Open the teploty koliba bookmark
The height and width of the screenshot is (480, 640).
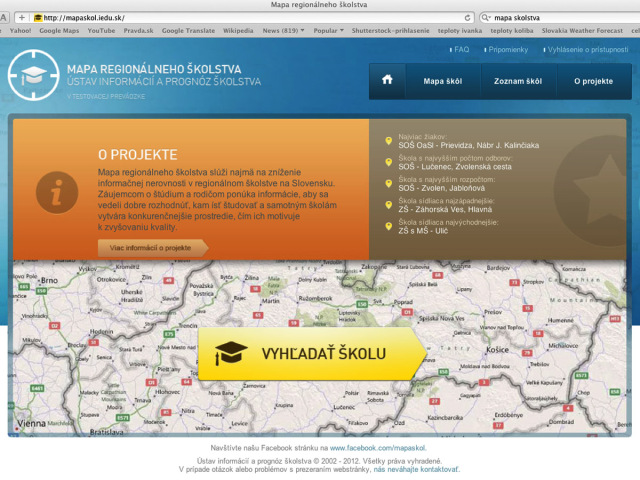pyautogui.click(x=512, y=31)
